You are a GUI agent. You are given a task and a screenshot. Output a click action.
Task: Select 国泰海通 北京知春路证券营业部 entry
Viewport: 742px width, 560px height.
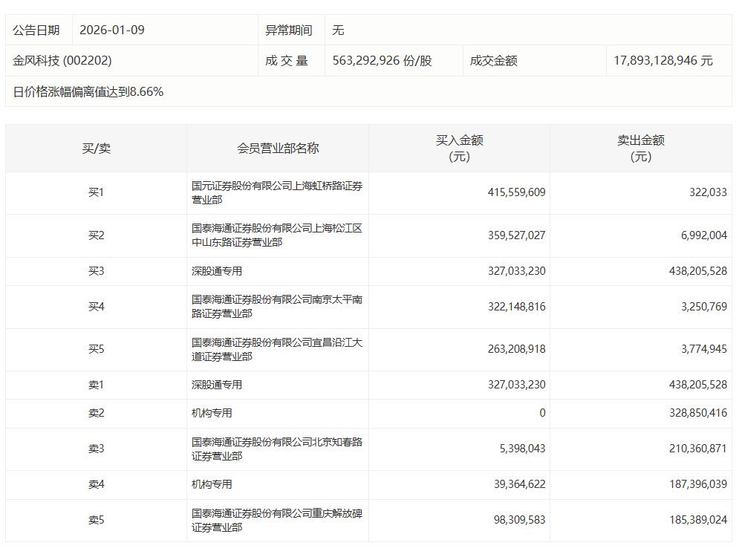click(277, 449)
